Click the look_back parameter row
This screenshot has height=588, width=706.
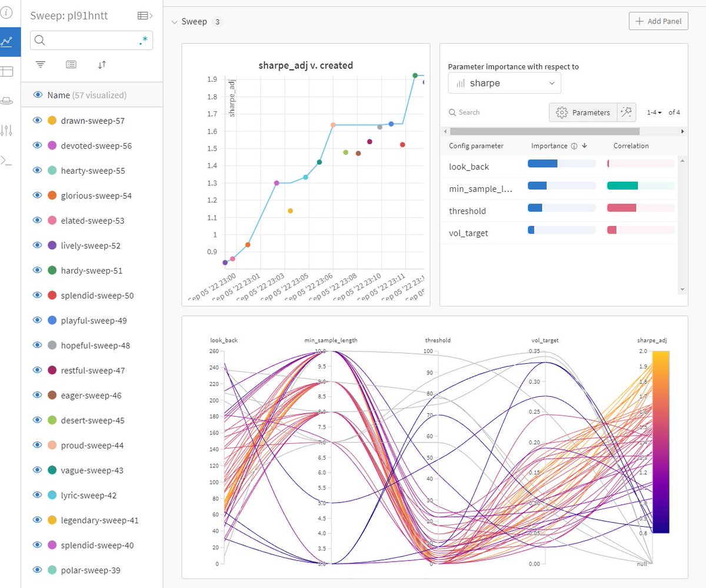point(560,167)
